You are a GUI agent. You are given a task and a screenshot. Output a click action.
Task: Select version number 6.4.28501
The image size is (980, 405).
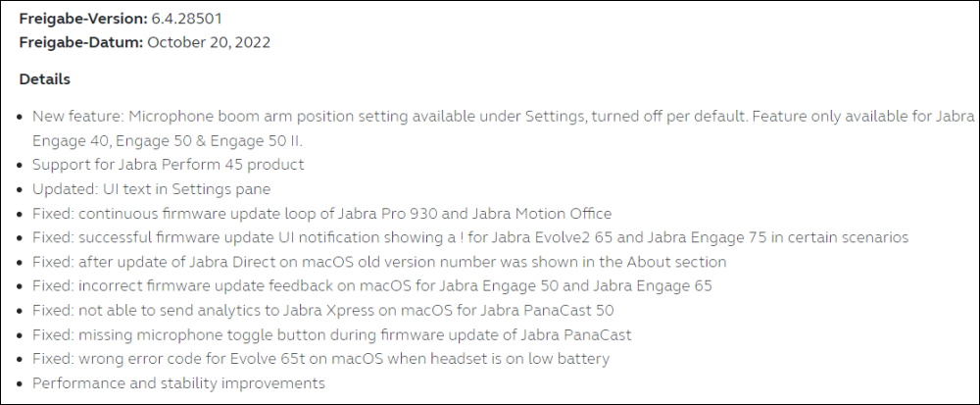point(186,19)
